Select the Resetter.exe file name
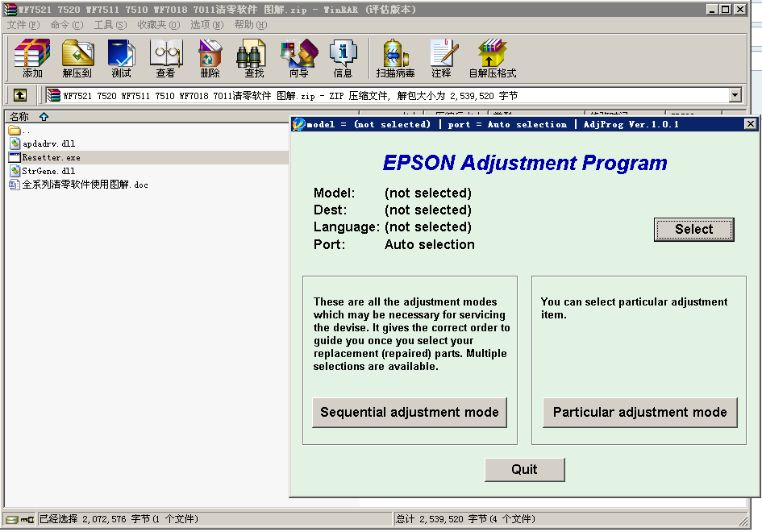 pos(51,157)
